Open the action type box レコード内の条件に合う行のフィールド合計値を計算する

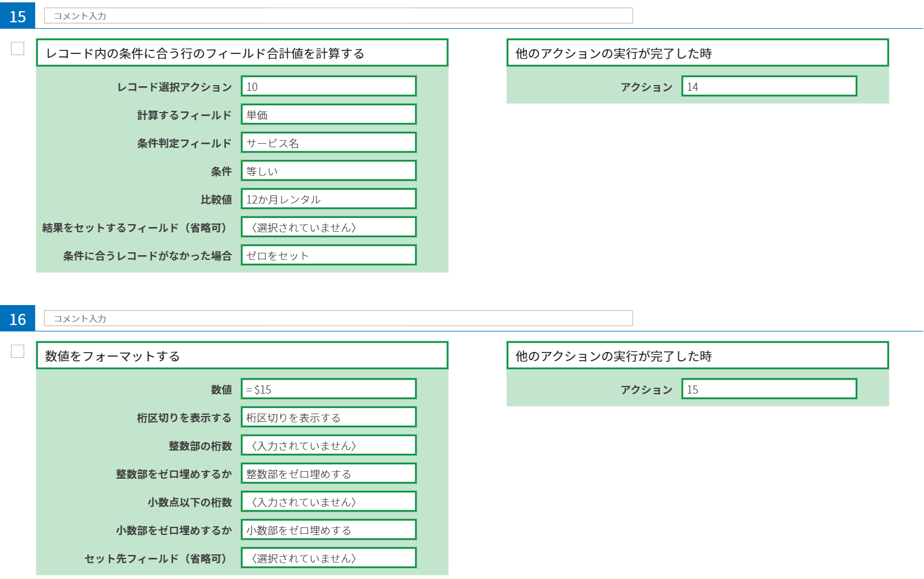click(x=242, y=53)
